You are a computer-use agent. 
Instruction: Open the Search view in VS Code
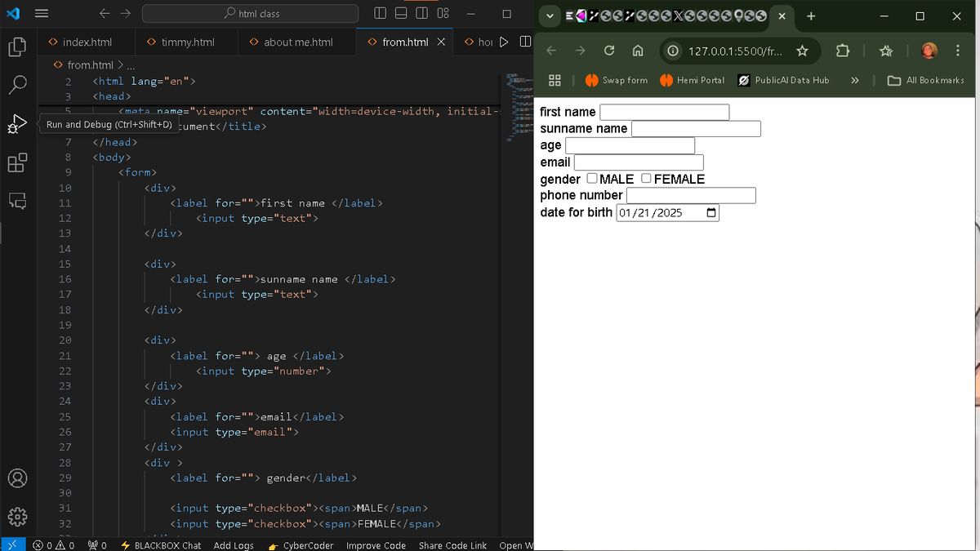point(18,85)
